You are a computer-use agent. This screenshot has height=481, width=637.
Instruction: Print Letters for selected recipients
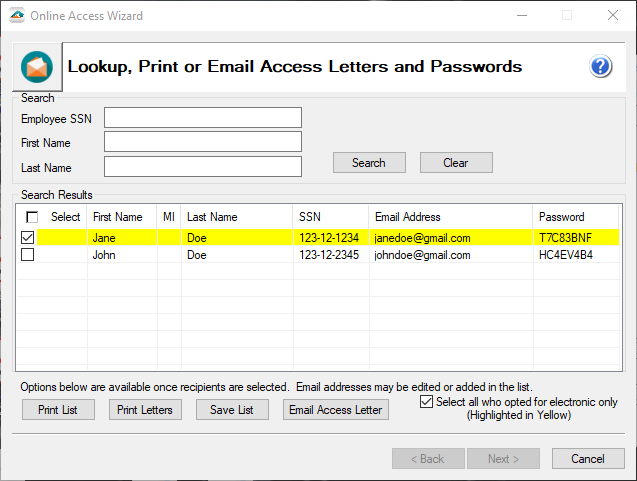coord(145,410)
